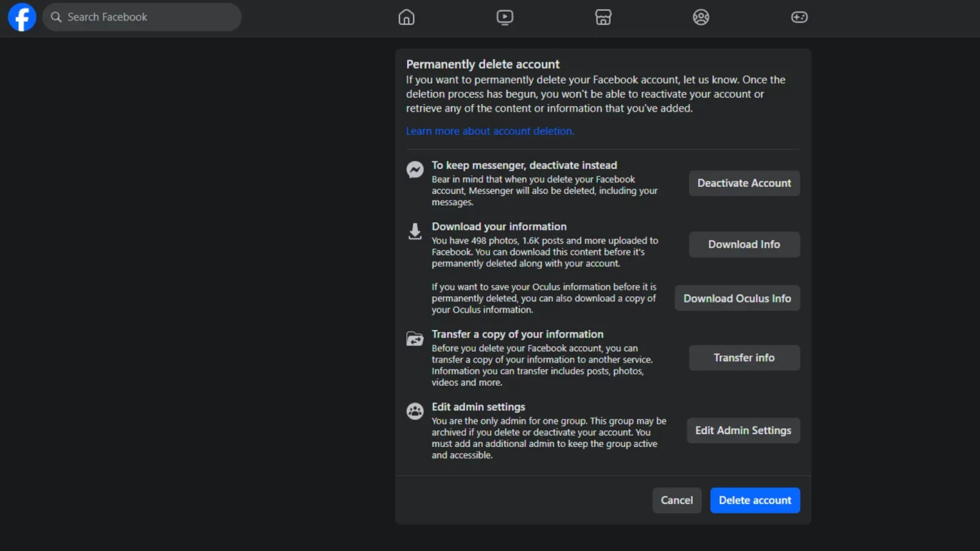Cancel the account deletion dialog
The width and height of the screenshot is (980, 551).
click(x=677, y=500)
